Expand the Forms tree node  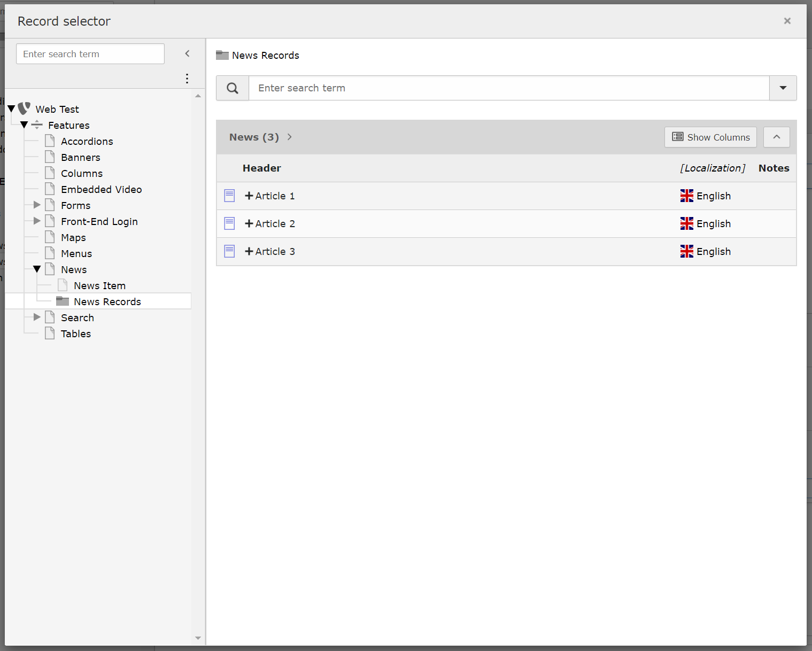(37, 205)
